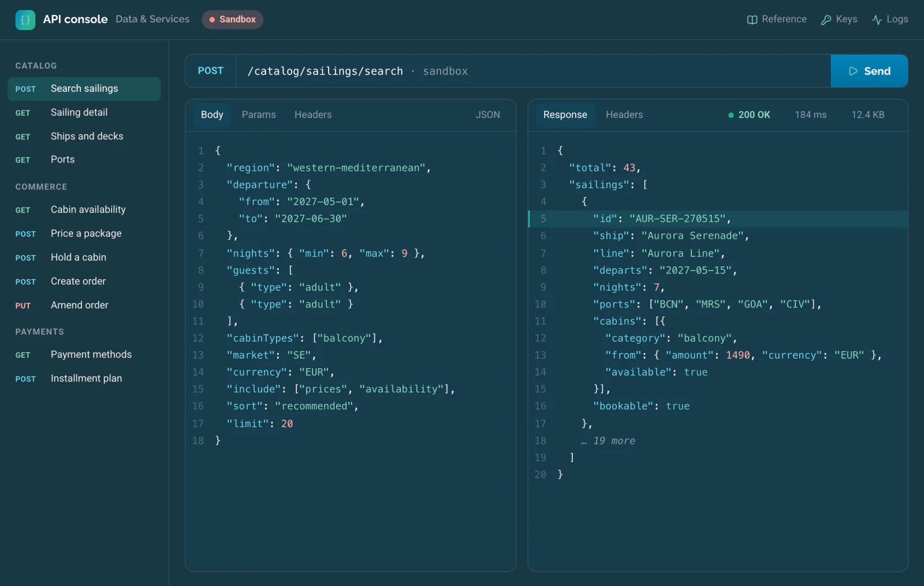Viewport: 924px width, 586px height.
Task: Open Amend order PUT endpoint
Action: tap(84, 305)
